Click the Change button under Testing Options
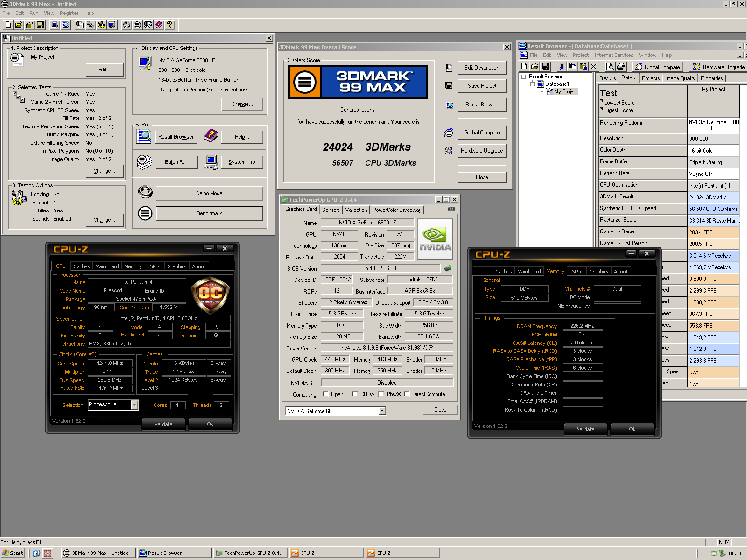 click(105, 220)
